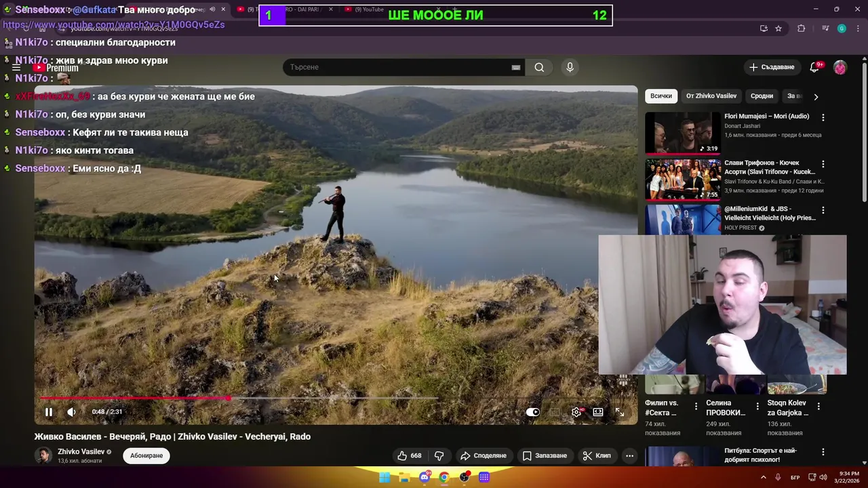Open player settings gear with HD badge

coord(577,412)
